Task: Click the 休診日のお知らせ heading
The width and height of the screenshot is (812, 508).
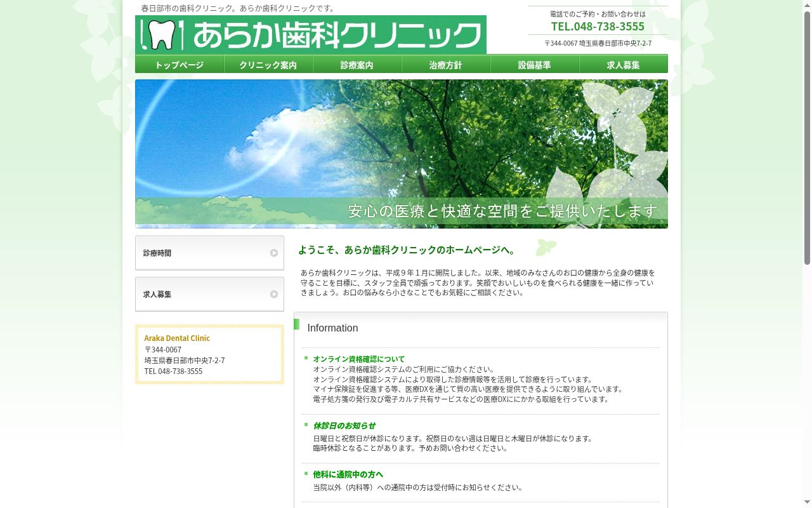Action: (x=344, y=425)
